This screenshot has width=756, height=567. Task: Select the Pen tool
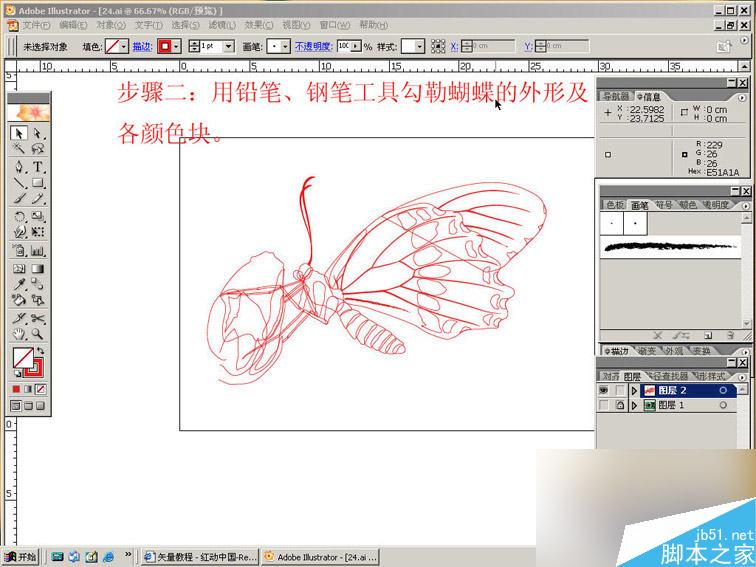19,167
